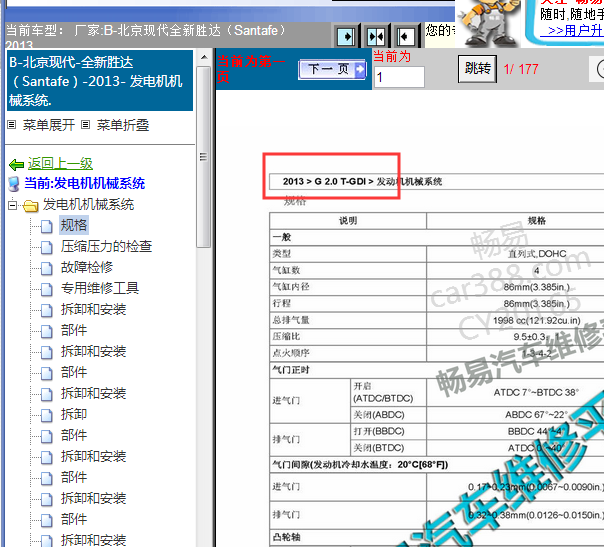Click the sidebar scrollbar thumb

pos(203,157)
